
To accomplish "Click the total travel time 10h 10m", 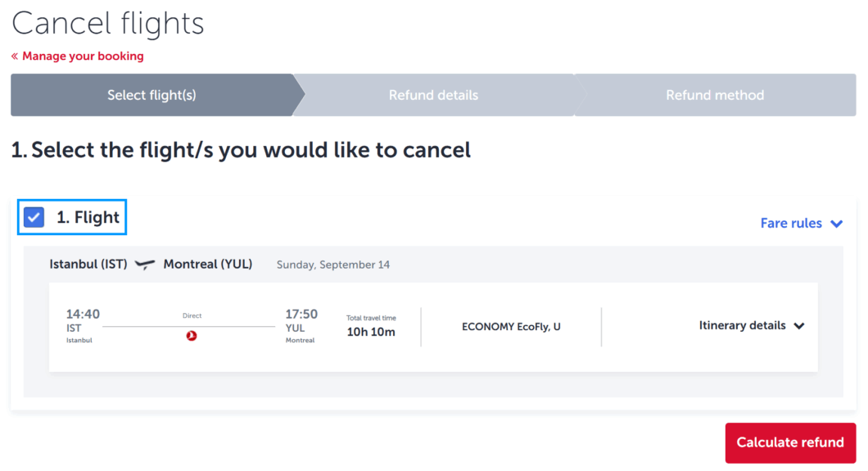I will click(371, 332).
